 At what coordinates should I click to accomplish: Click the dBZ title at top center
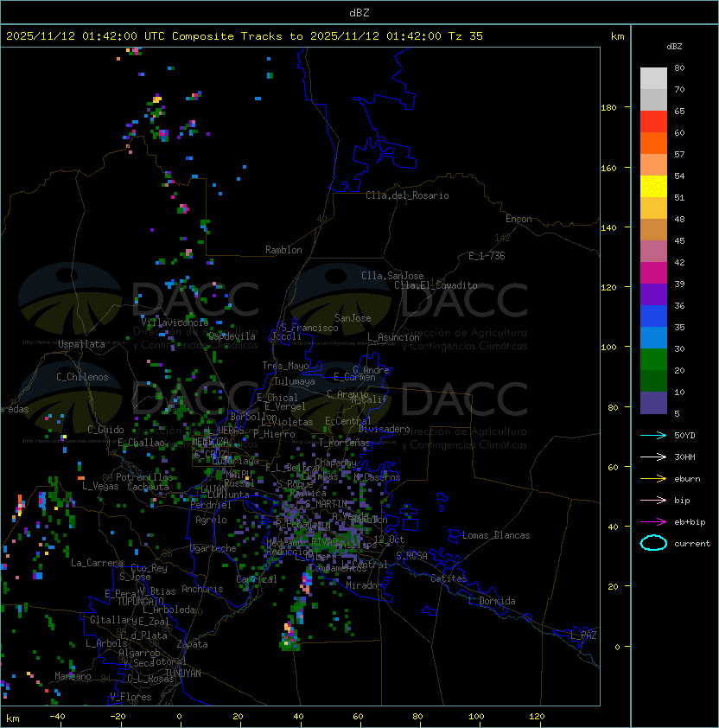click(x=359, y=13)
